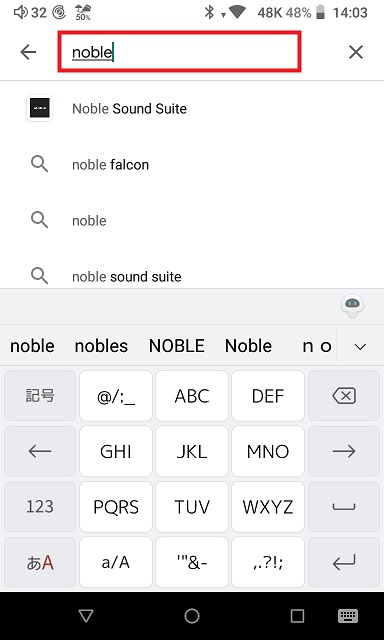Viewport: 384px width, 640px height.
Task: Tap the enter return key
Action: pyautogui.click(x=344, y=562)
